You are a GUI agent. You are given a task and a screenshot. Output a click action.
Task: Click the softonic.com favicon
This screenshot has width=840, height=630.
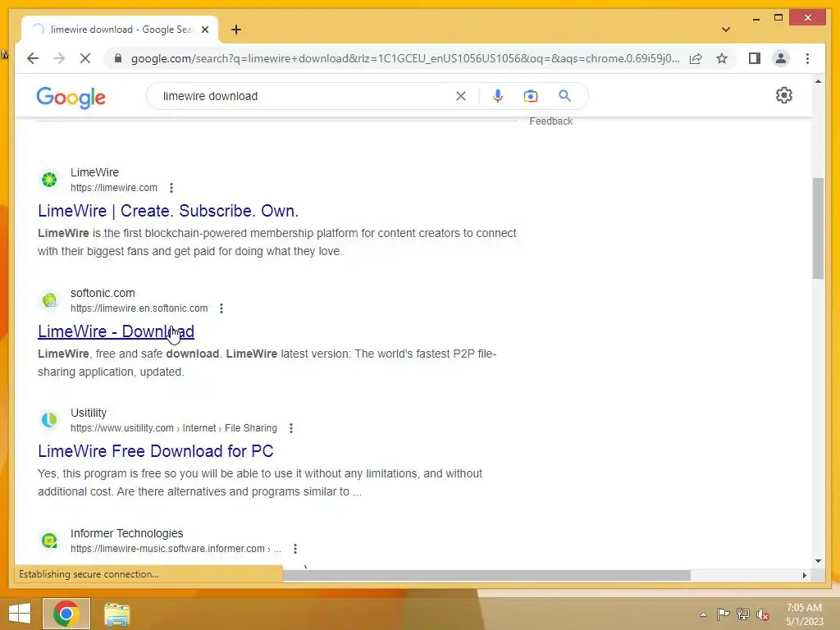49,300
